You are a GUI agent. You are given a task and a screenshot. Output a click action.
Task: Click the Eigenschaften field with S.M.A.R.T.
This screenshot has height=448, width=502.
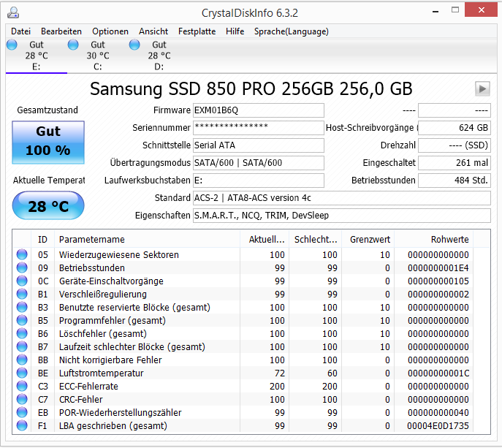click(x=341, y=216)
